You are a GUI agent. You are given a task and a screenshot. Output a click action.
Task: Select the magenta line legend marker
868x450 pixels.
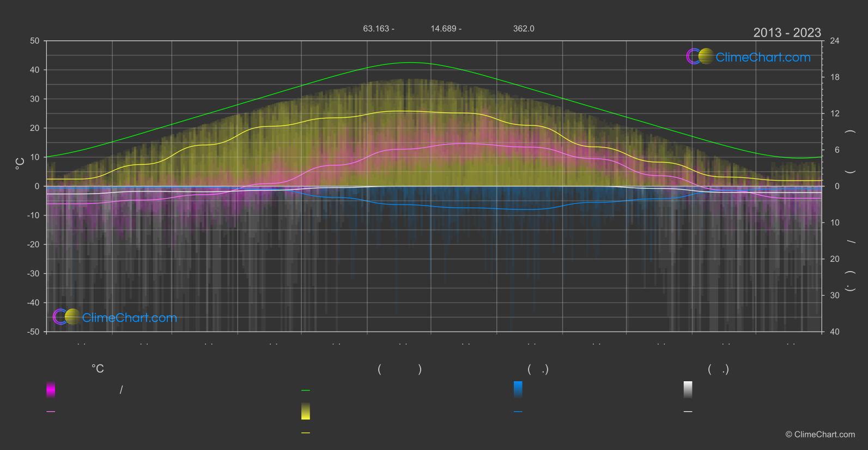[51, 412]
